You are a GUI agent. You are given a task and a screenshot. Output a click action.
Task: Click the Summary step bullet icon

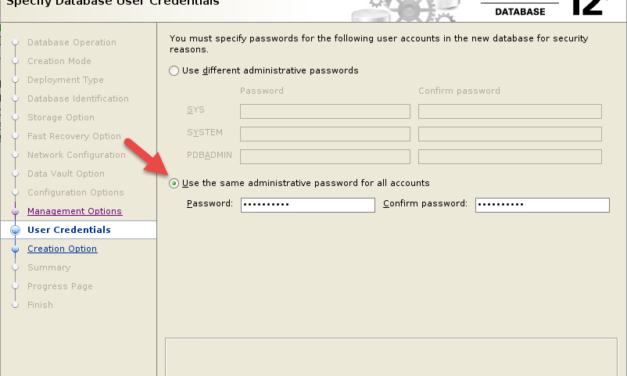pyautogui.click(x=15, y=267)
